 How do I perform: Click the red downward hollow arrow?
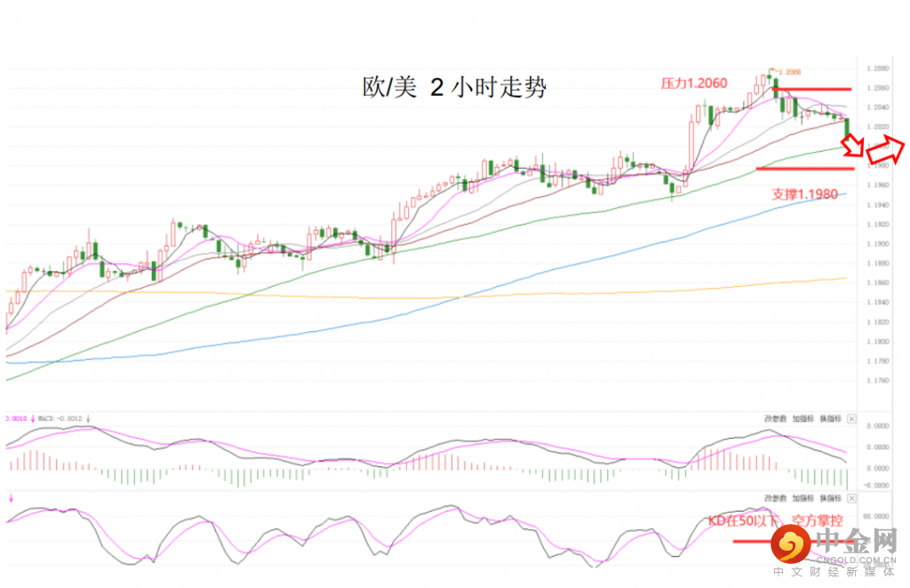coord(852,145)
